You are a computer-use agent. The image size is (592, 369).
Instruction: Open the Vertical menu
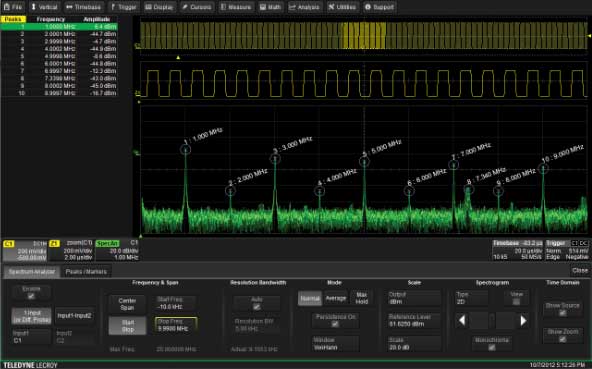click(x=44, y=7)
